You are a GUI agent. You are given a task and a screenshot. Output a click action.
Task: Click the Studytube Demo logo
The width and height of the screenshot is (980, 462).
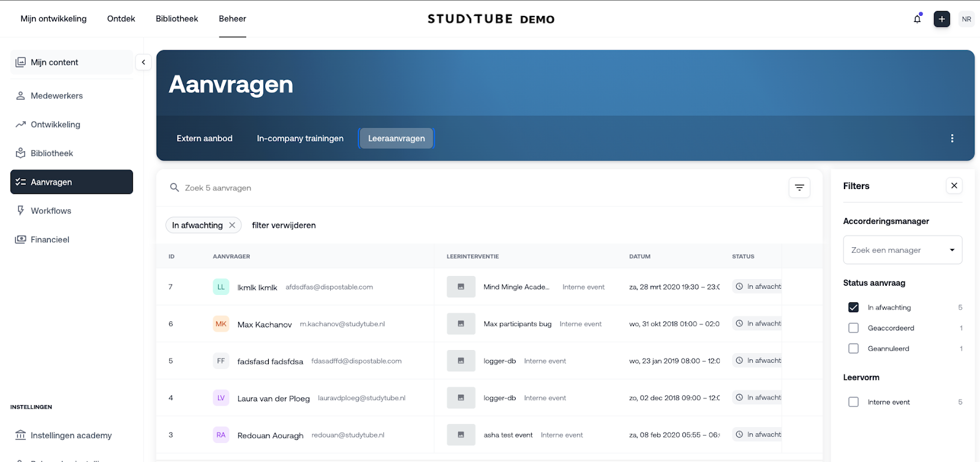click(491, 19)
